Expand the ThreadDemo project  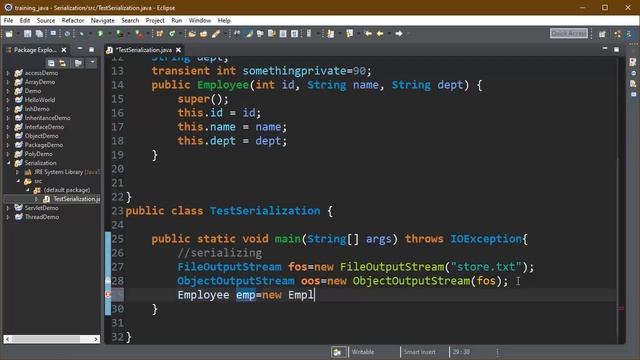[x=8, y=217]
